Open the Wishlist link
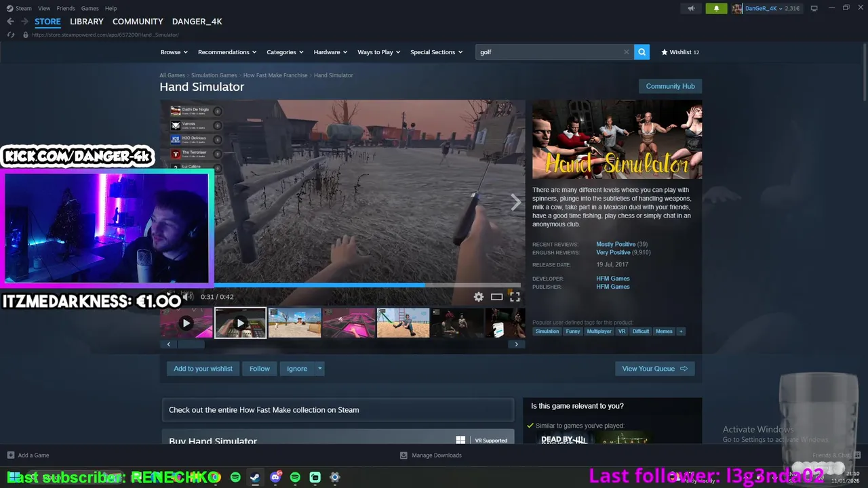 [x=680, y=52]
